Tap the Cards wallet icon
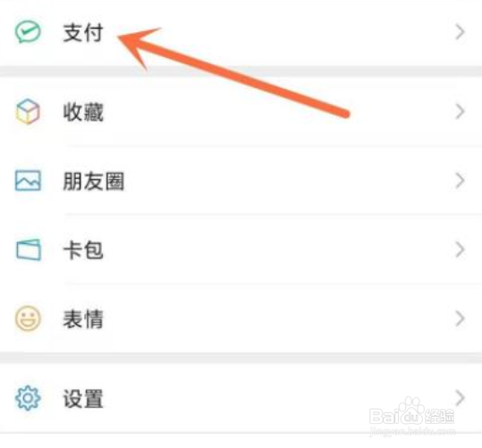 [29, 249]
